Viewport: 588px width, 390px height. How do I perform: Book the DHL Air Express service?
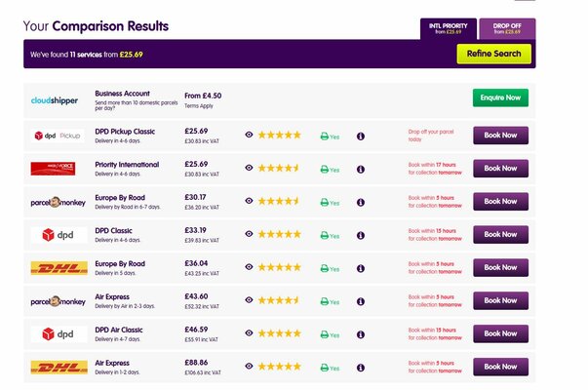point(500,367)
